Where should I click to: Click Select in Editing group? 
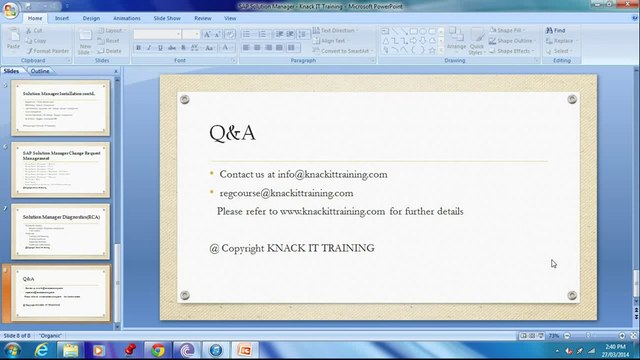[x=558, y=51]
